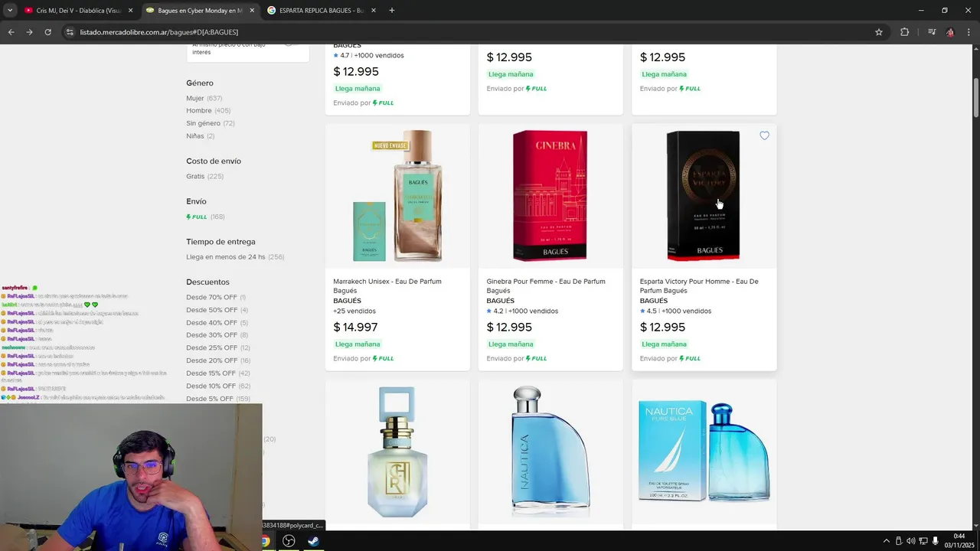Open Google Chrome from the taskbar
980x551 pixels.
265,541
